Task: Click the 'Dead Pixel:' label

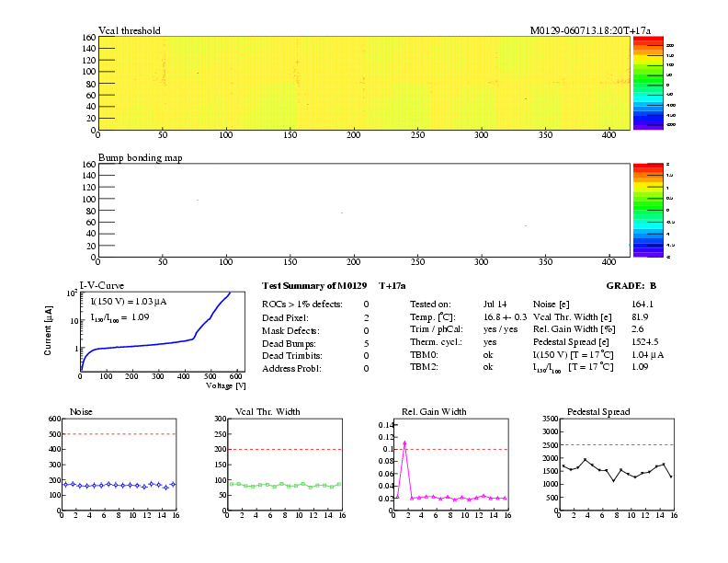Action: [285, 318]
